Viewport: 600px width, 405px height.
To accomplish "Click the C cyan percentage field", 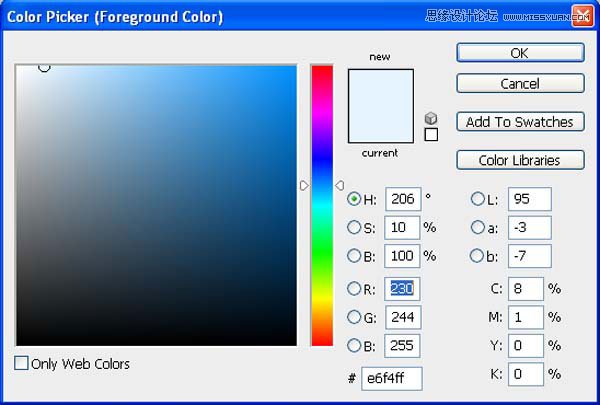I will point(525,289).
